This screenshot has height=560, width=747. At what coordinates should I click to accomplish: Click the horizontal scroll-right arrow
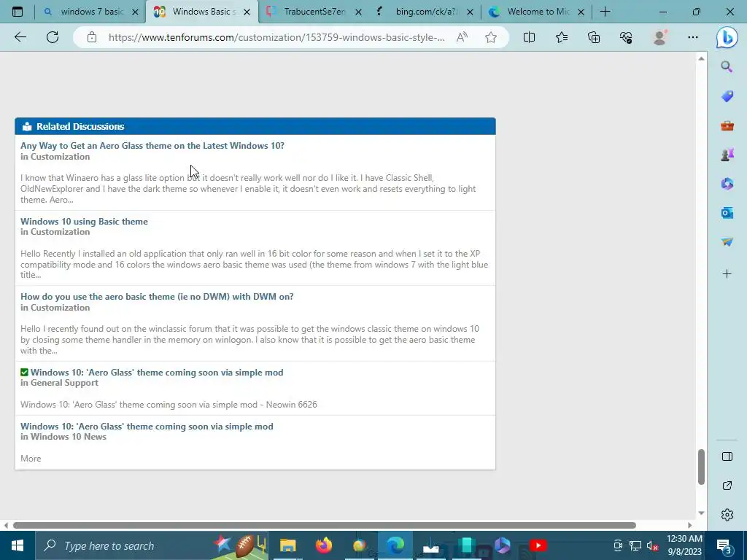[689, 525]
